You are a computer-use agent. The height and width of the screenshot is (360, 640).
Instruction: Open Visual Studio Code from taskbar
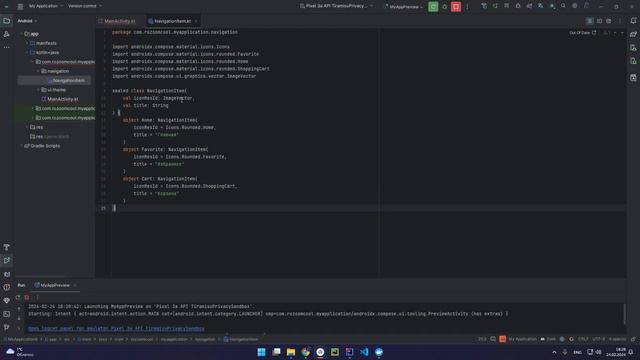coord(364,352)
